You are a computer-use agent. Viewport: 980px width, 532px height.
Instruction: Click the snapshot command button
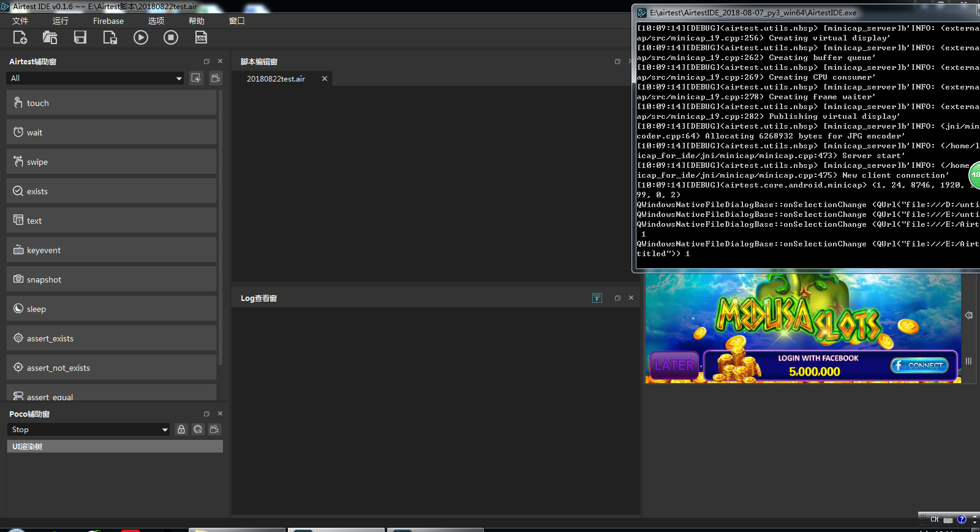tap(111, 279)
